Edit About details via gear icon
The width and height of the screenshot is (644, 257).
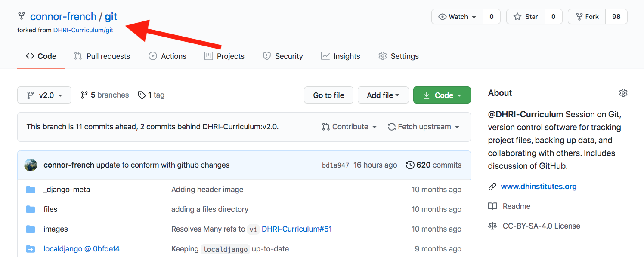(x=623, y=93)
